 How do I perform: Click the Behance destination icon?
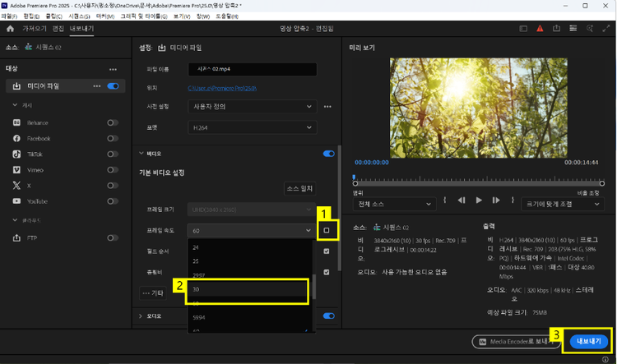(16, 122)
